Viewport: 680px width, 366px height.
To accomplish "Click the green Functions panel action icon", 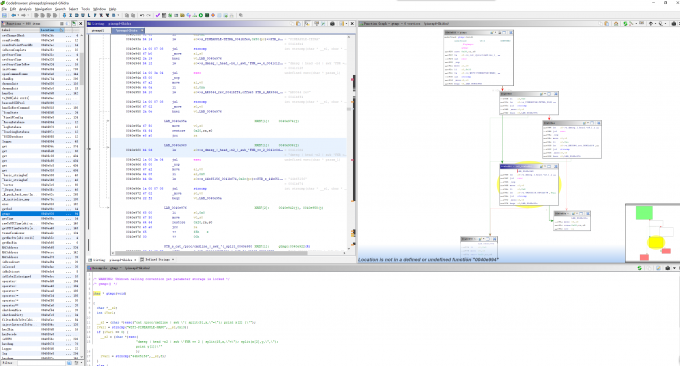I will point(74,23).
